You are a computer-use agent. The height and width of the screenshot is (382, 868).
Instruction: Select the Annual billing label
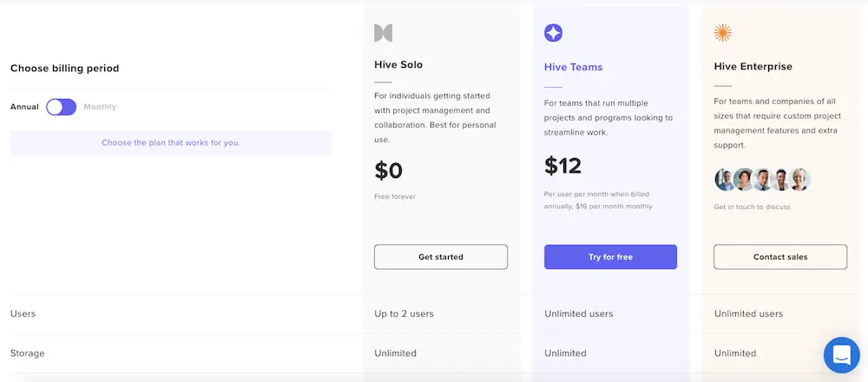pos(24,107)
